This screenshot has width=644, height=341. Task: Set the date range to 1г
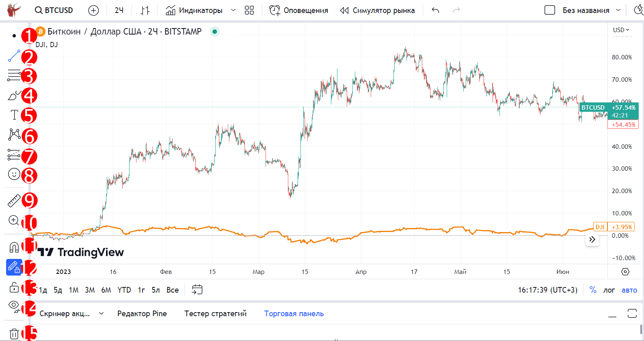point(141,290)
